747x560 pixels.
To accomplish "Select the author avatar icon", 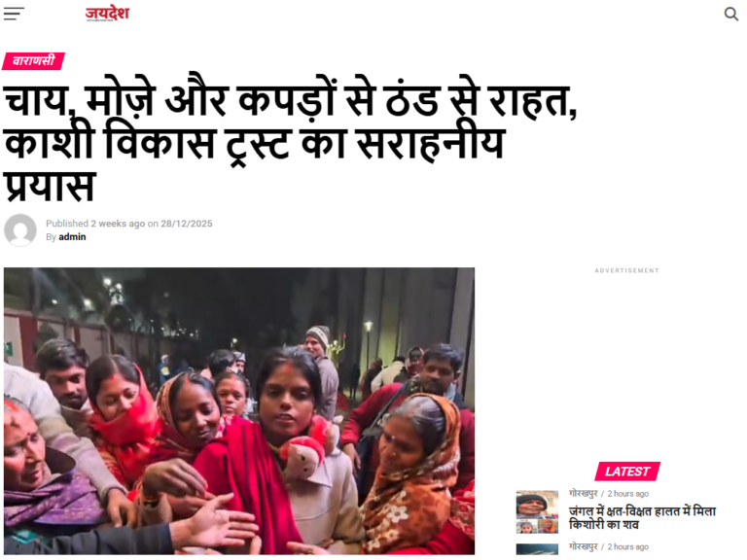I will 20,230.
